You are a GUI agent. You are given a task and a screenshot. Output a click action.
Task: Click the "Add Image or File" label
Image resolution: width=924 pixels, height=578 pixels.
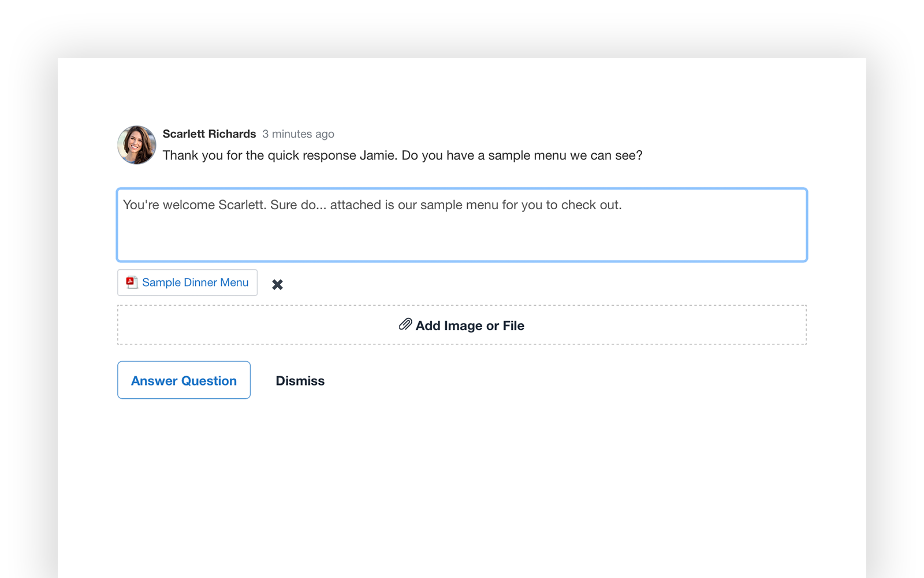[x=470, y=326]
